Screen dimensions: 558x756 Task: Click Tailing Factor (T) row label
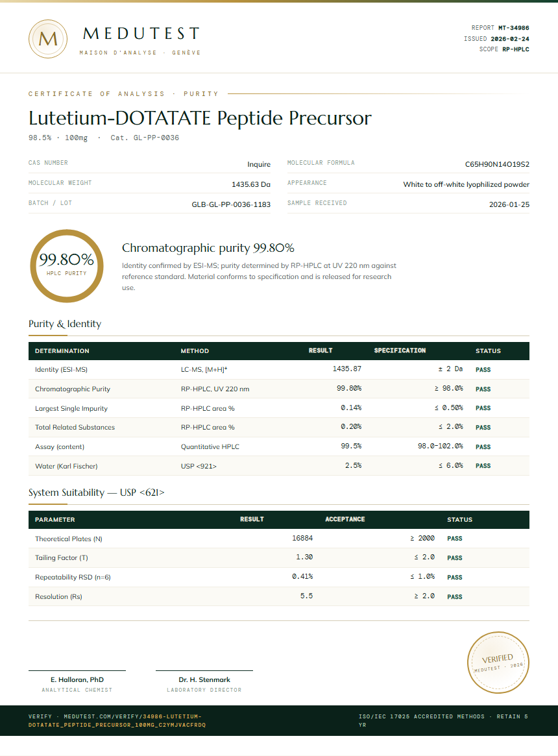point(61,558)
